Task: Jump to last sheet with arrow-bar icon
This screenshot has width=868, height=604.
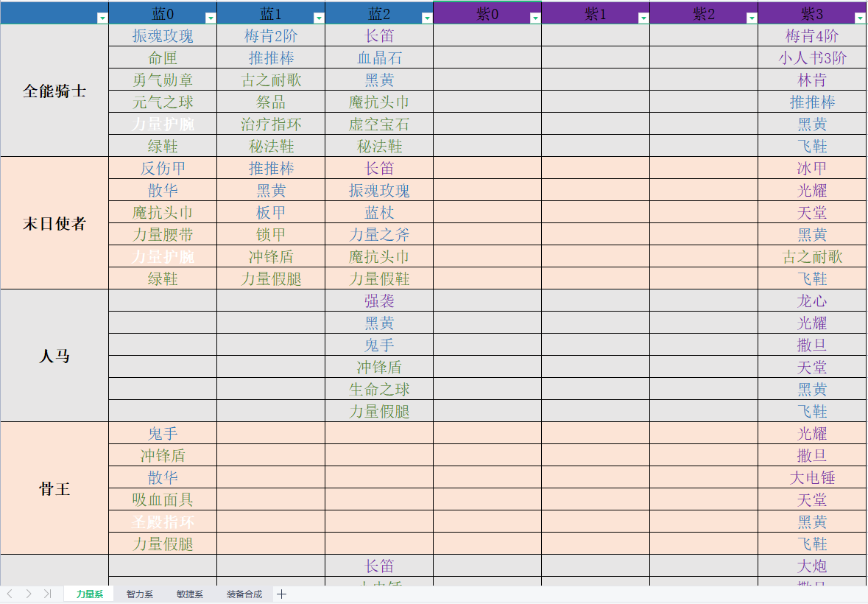Action: point(47,594)
